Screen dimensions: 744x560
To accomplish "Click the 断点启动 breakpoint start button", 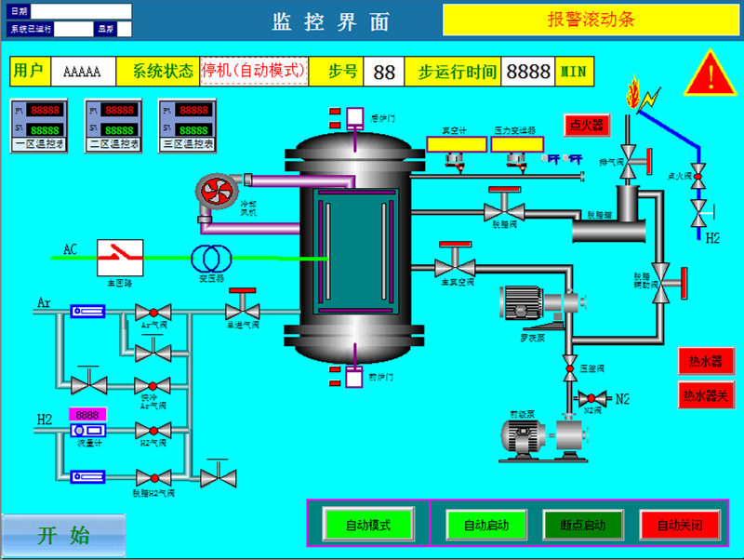I will (x=582, y=525).
